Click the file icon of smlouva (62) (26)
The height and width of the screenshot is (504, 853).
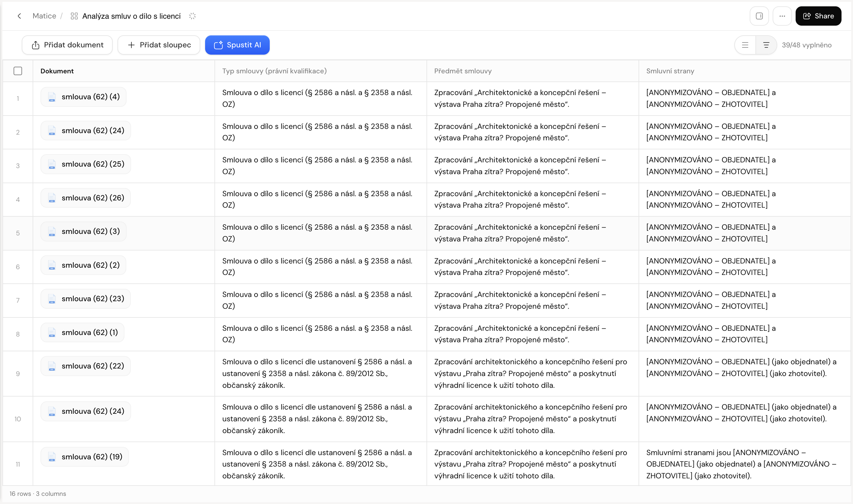point(52,198)
